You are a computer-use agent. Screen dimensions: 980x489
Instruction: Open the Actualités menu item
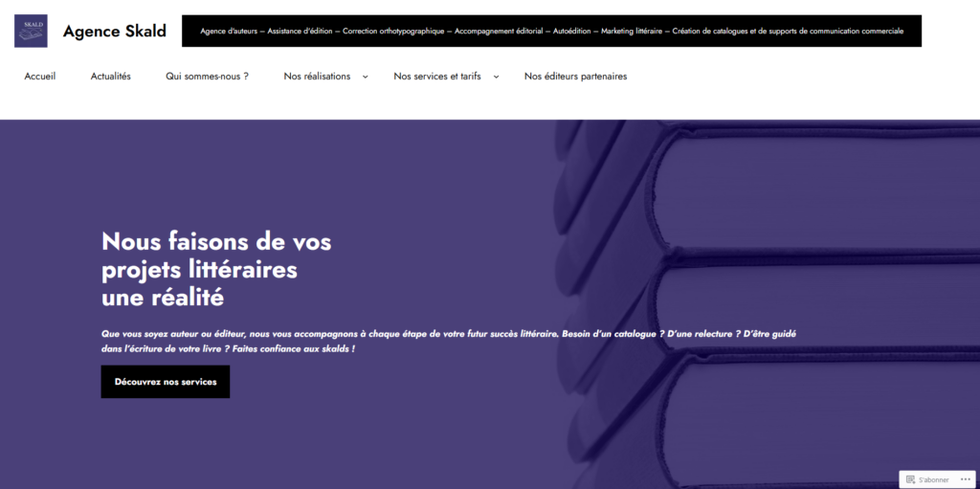coord(111,77)
